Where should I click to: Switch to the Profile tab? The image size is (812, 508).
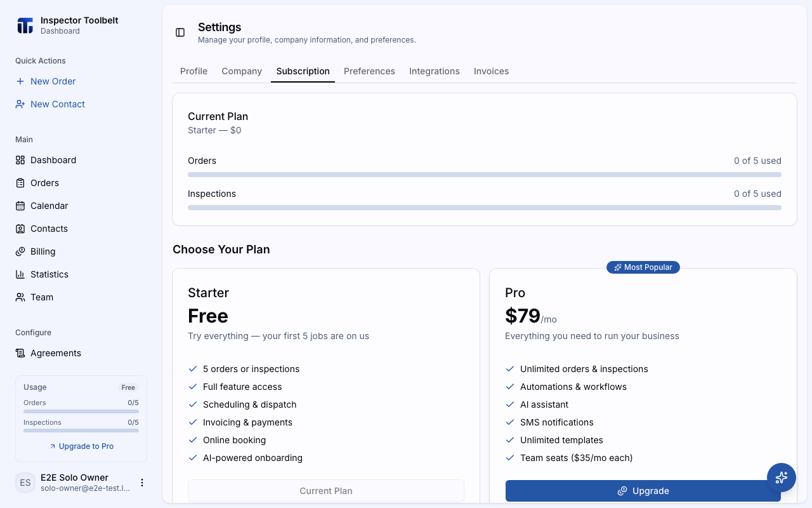[193, 71]
